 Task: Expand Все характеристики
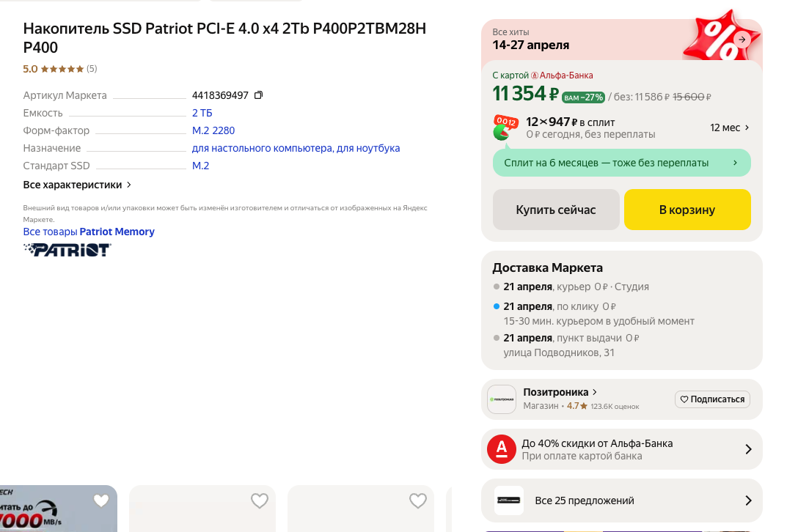(x=77, y=185)
